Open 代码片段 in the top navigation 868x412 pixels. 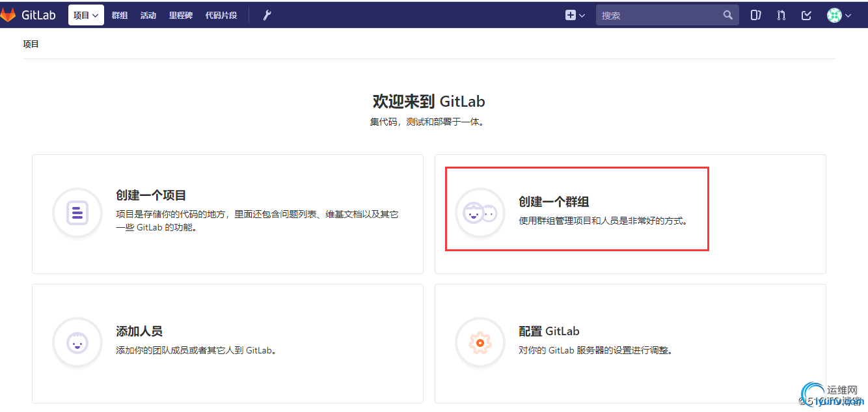point(221,15)
